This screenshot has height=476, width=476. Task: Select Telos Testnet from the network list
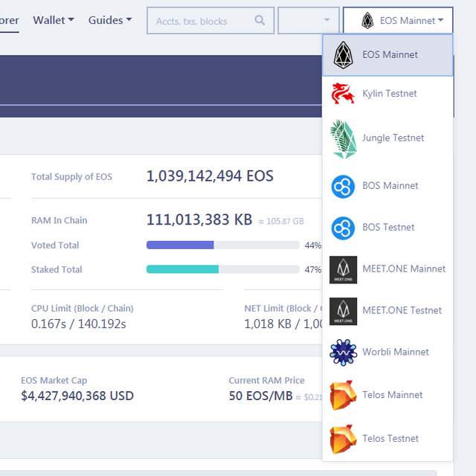(387, 439)
